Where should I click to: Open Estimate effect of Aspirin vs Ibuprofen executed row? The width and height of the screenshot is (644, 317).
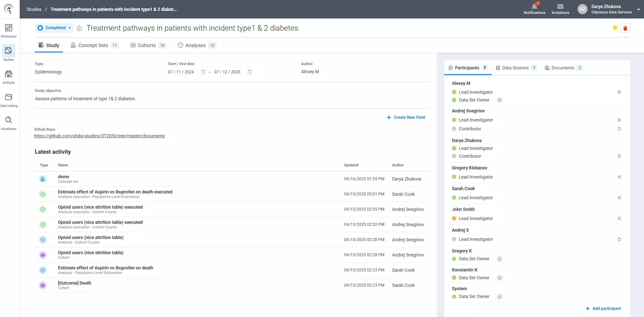tap(232, 194)
